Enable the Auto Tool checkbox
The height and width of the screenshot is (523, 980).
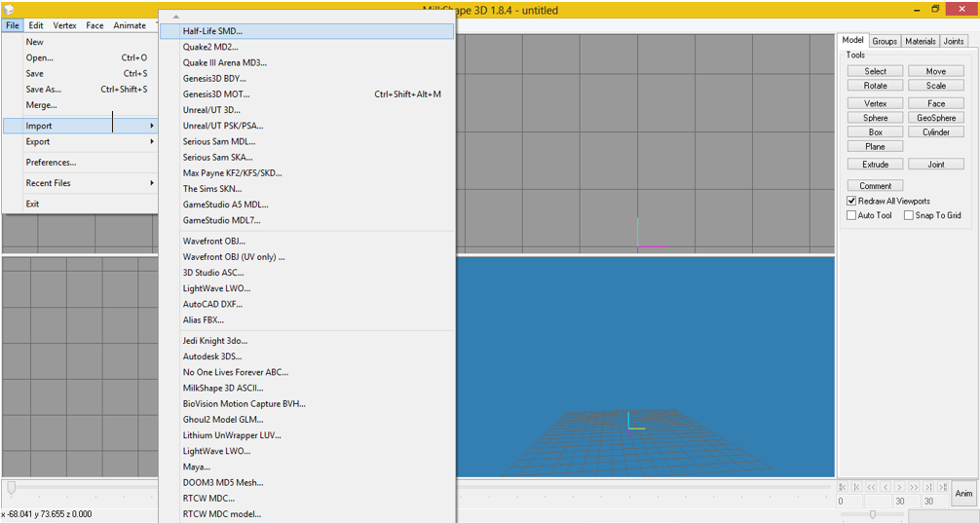click(851, 215)
